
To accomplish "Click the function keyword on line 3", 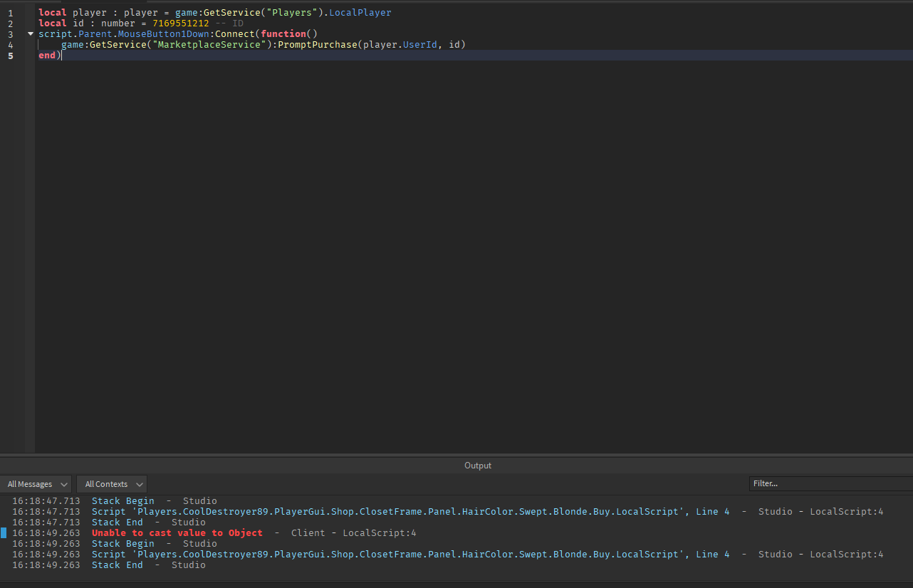I will [x=283, y=33].
